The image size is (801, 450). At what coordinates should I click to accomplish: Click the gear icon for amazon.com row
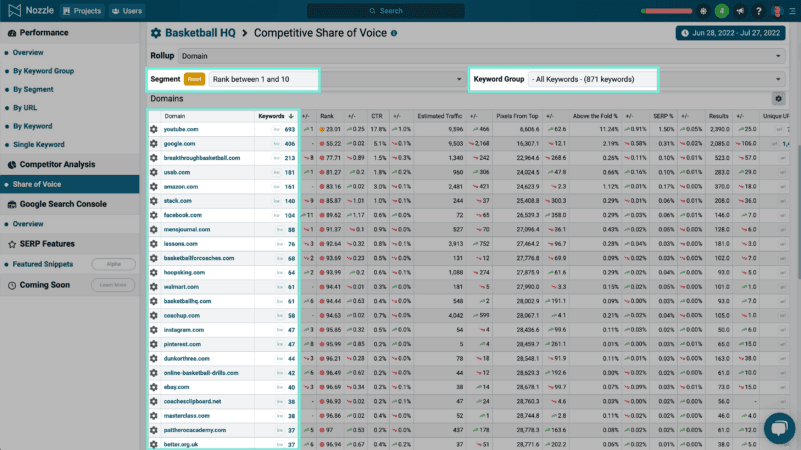point(154,187)
